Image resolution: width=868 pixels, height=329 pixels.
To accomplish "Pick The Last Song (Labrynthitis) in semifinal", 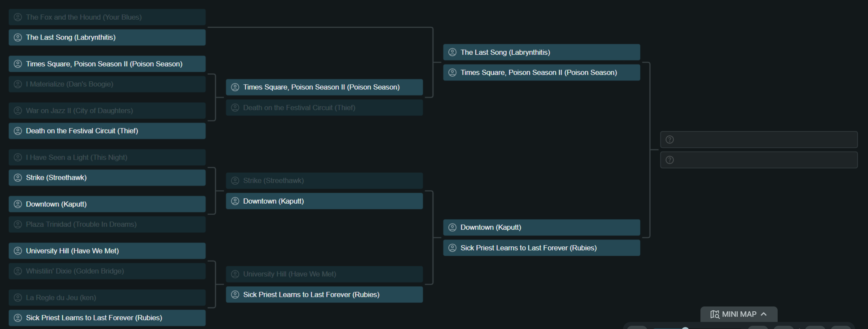I will (542, 52).
